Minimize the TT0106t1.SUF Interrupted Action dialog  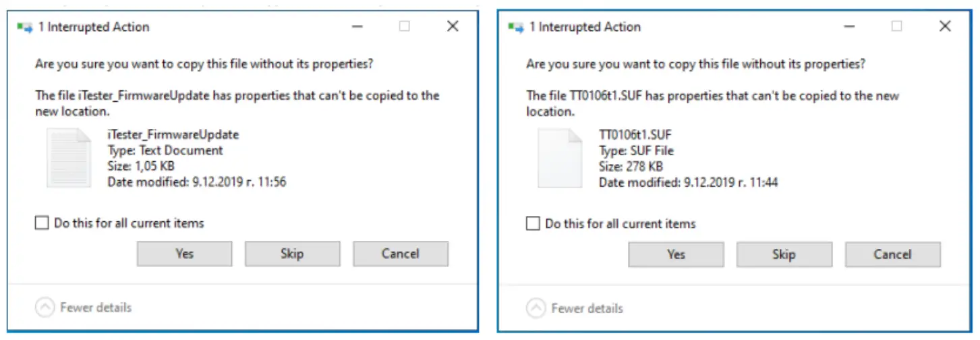tap(848, 26)
